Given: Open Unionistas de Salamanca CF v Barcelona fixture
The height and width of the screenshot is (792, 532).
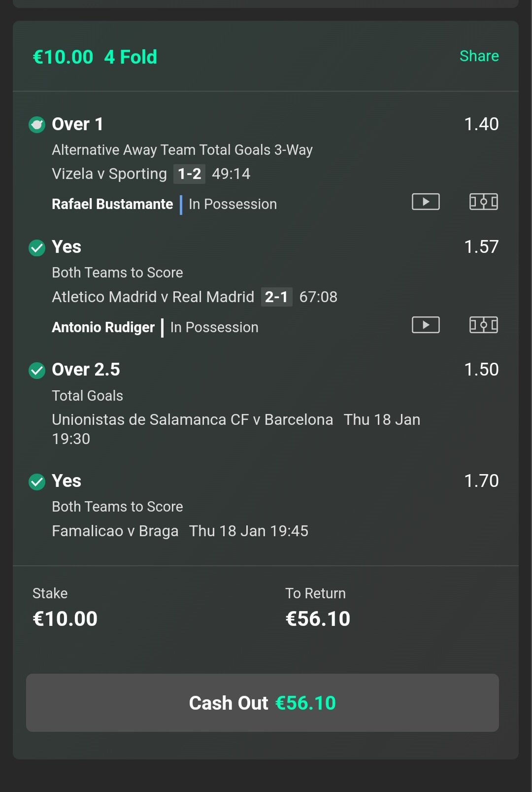Looking at the screenshot, I should point(193,420).
